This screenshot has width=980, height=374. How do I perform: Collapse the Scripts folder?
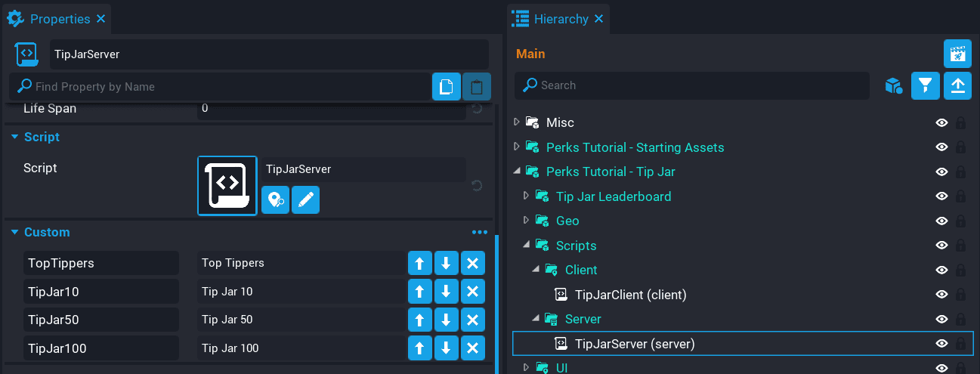527,246
